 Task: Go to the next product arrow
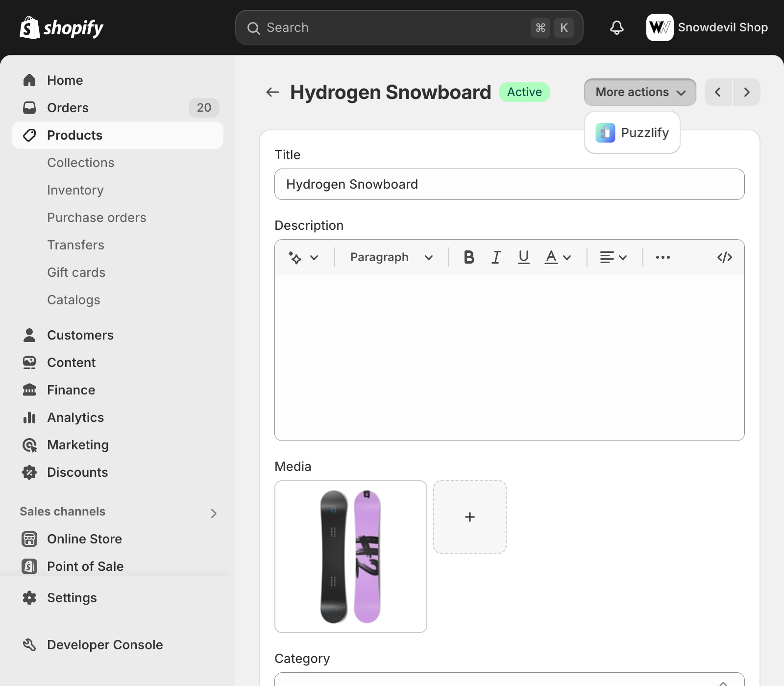[746, 92]
